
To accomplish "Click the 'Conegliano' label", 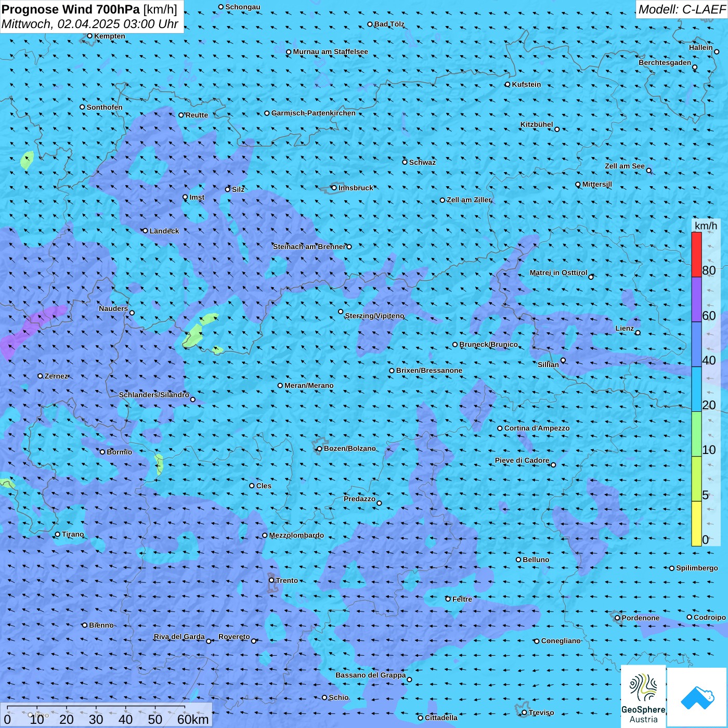I will pyautogui.click(x=561, y=641).
